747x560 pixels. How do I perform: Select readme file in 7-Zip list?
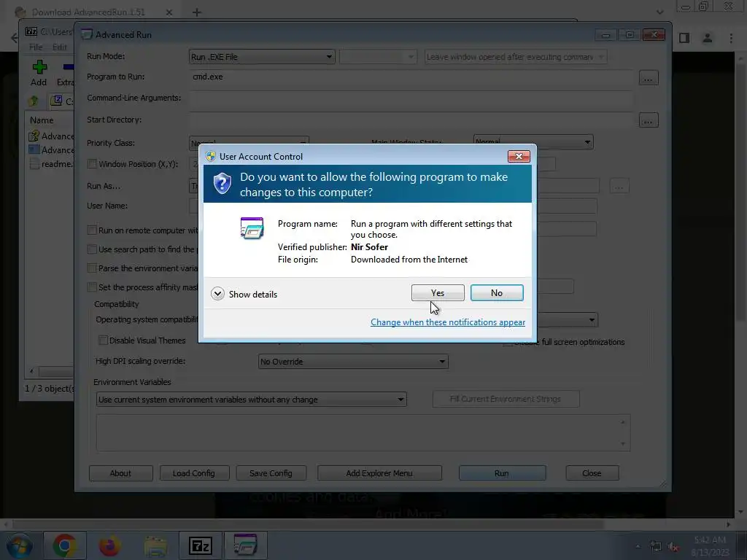tap(52, 164)
